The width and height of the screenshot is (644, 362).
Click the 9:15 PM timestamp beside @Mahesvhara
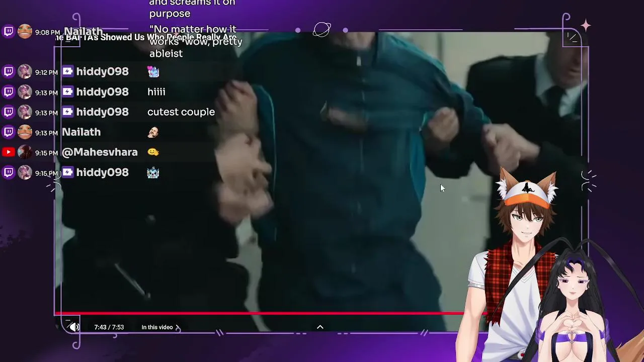point(46,153)
